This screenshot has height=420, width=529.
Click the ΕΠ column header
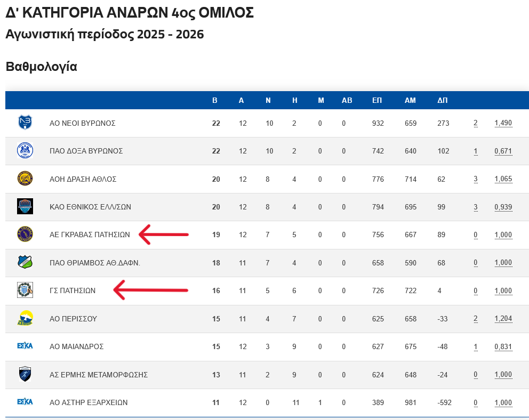[x=376, y=100]
